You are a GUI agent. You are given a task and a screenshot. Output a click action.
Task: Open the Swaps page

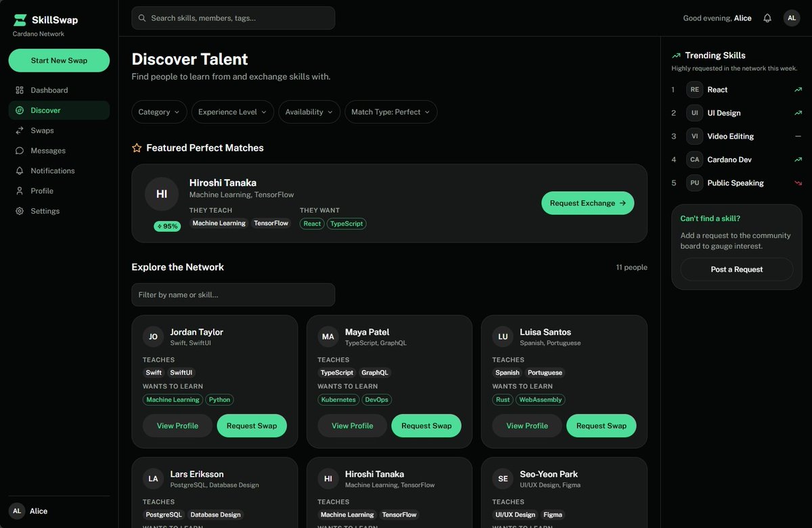(x=59, y=130)
